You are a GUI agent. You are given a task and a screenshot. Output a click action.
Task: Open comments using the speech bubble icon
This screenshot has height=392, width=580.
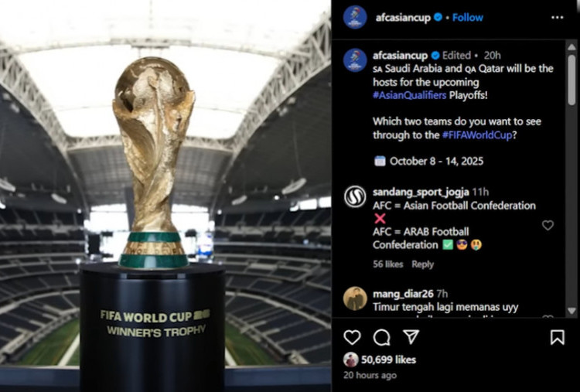pos(381,337)
